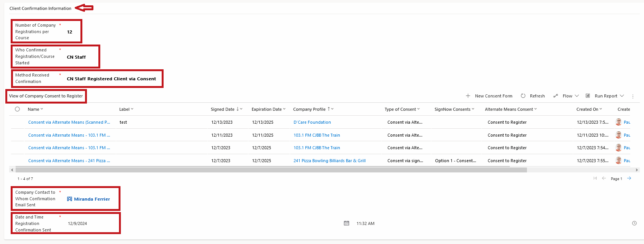The width and height of the screenshot is (644, 244).
Task: Open 241 Pizza Bowling Billiards company link
Action: pos(329,161)
